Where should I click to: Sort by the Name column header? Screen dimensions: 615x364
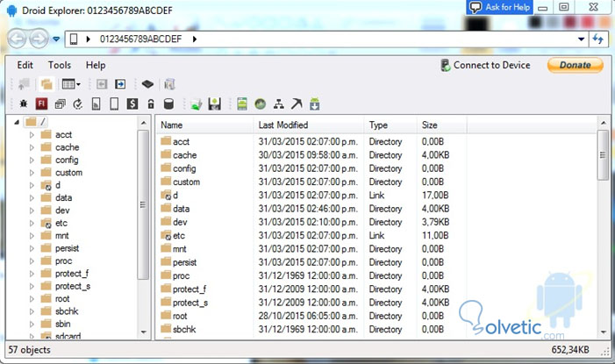click(205, 125)
